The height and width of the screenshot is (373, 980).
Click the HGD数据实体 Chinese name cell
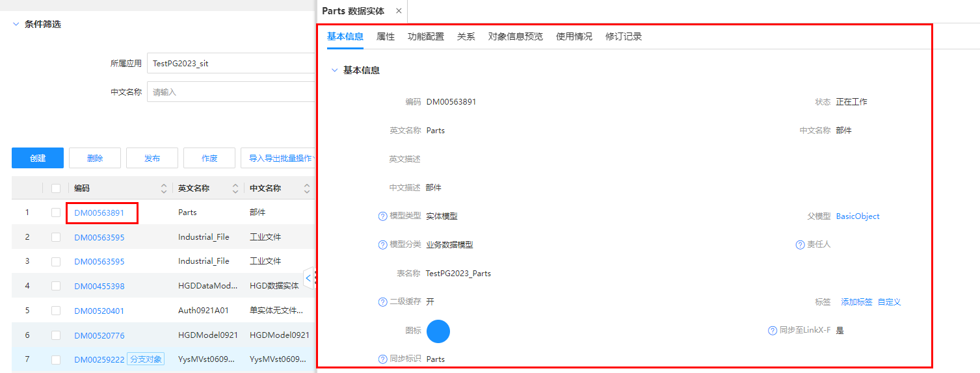tap(274, 287)
